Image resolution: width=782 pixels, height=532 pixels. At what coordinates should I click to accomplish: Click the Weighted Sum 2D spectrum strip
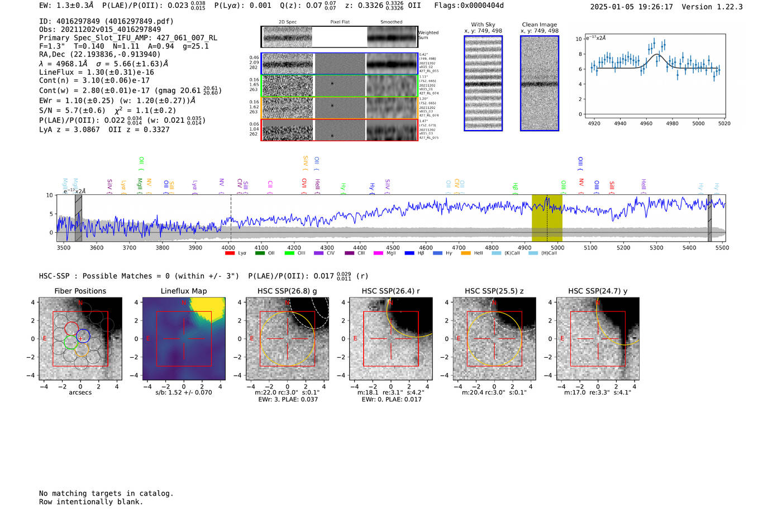point(340,37)
